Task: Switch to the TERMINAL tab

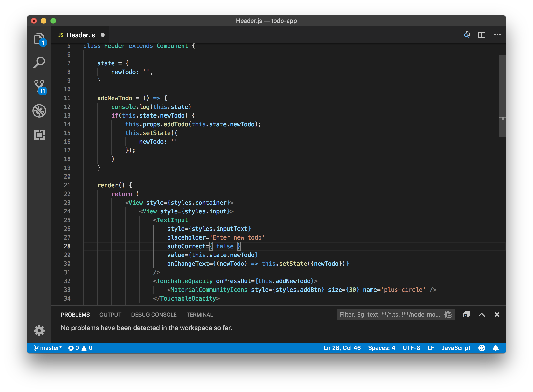Action: pyautogui.click(x=199, y=315)
